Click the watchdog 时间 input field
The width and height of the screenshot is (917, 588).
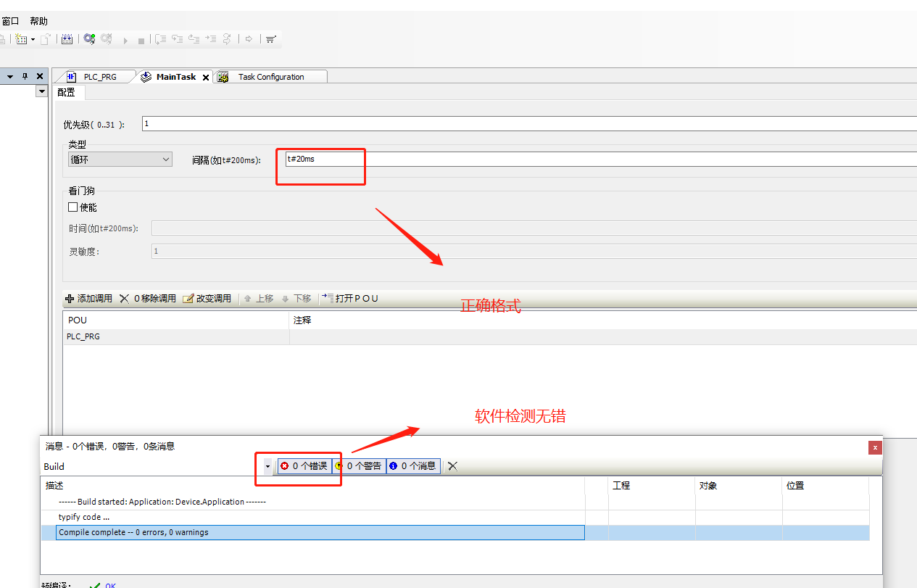(534, 228)
